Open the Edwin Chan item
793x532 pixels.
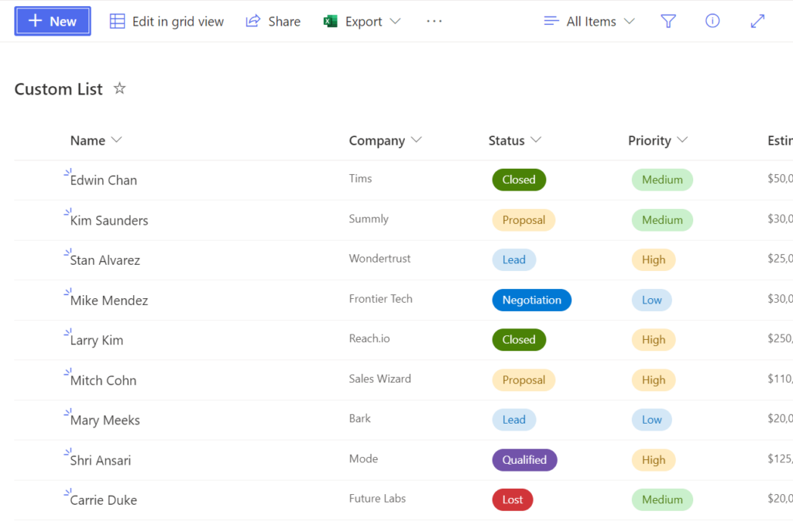tap(104, 180)
